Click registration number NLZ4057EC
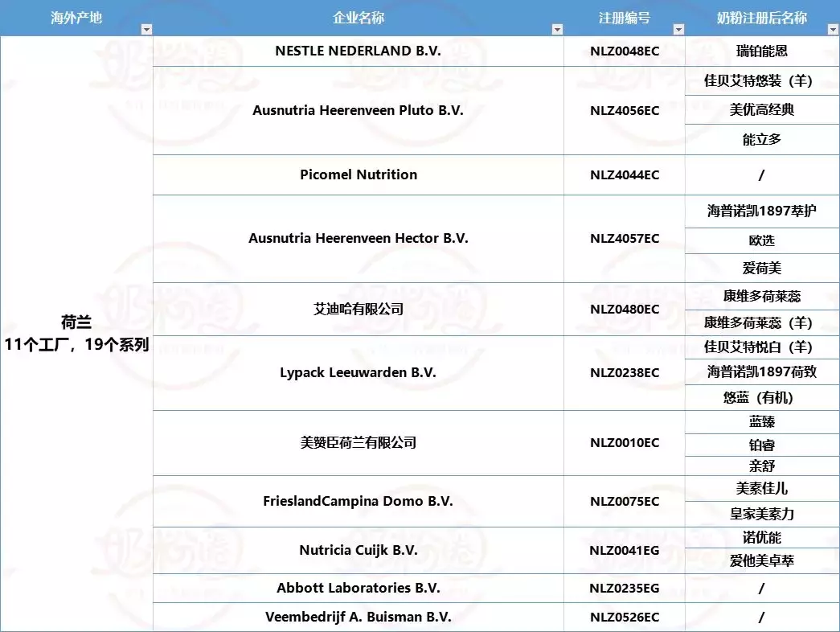 pos(624,239)
